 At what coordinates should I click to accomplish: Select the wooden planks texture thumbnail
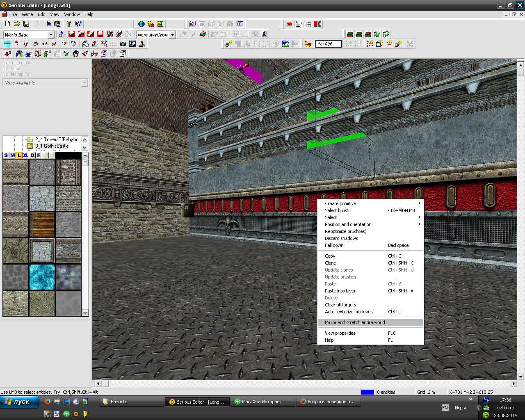tap(42, 225)
